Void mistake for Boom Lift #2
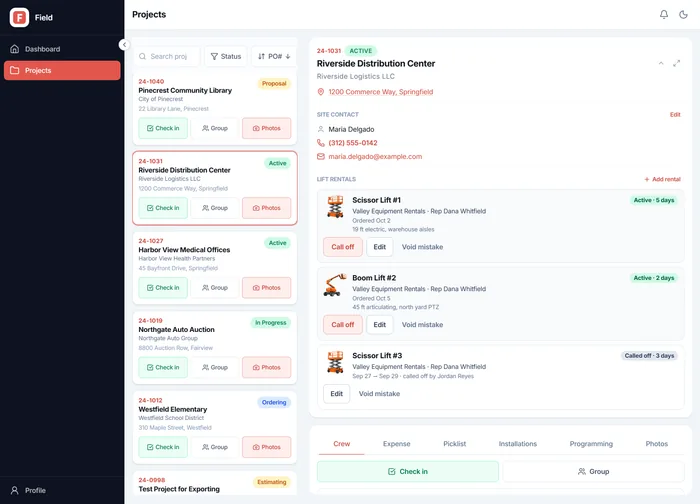Viewport: 700px width, 504px height. (422, 325)
